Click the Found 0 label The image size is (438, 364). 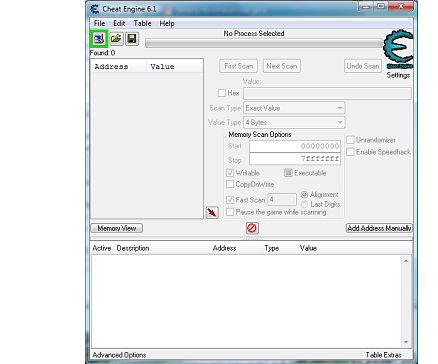102,53
